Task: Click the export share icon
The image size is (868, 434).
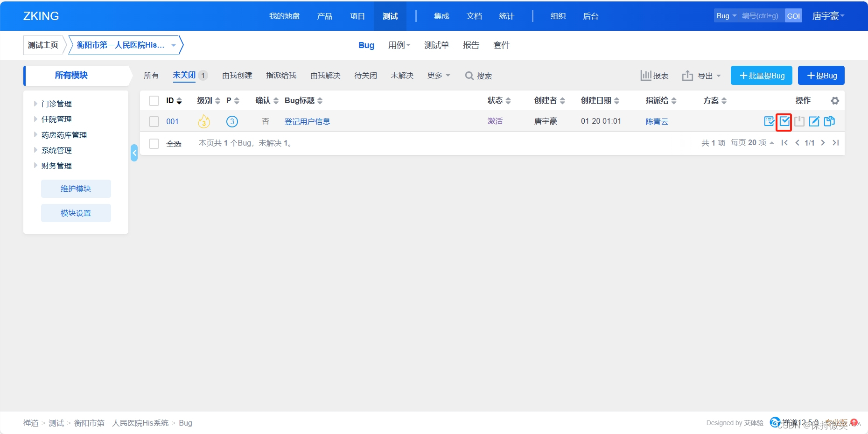Action: [687, 75]
